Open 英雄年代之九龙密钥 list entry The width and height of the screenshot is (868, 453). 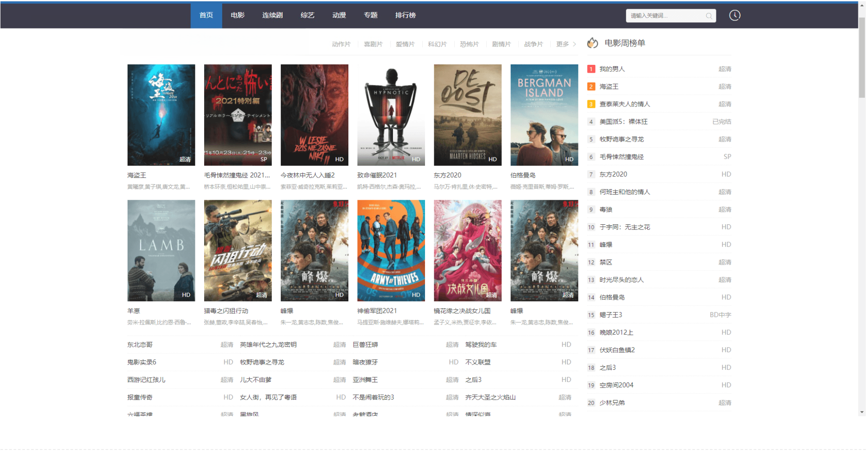coord(268,345)
